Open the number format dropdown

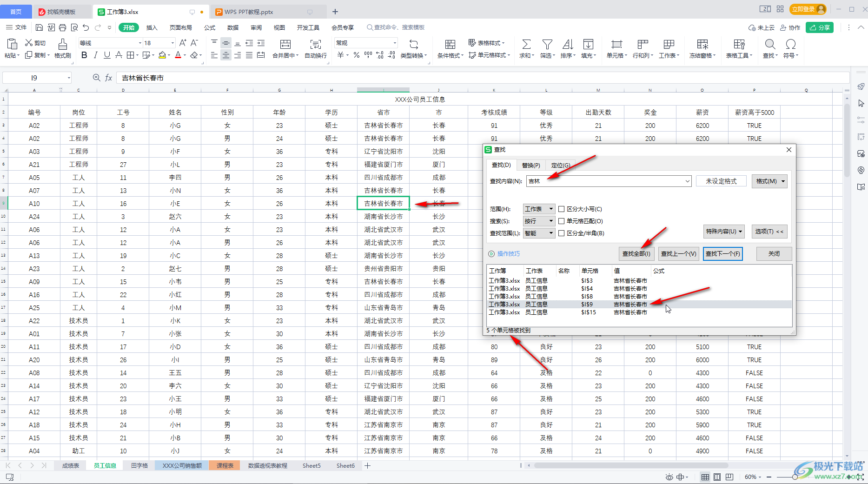click(395, 43)
